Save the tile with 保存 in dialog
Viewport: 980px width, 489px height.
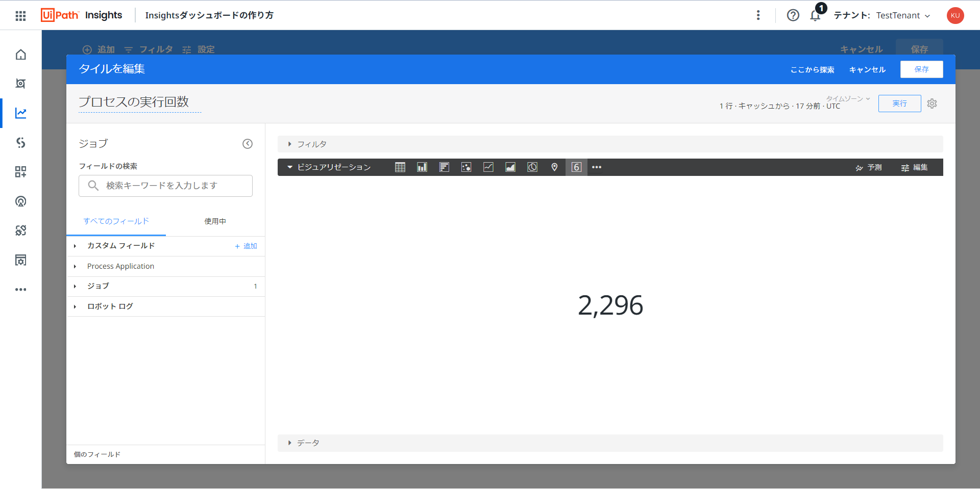pyautogui.click(x=921, y=69)
